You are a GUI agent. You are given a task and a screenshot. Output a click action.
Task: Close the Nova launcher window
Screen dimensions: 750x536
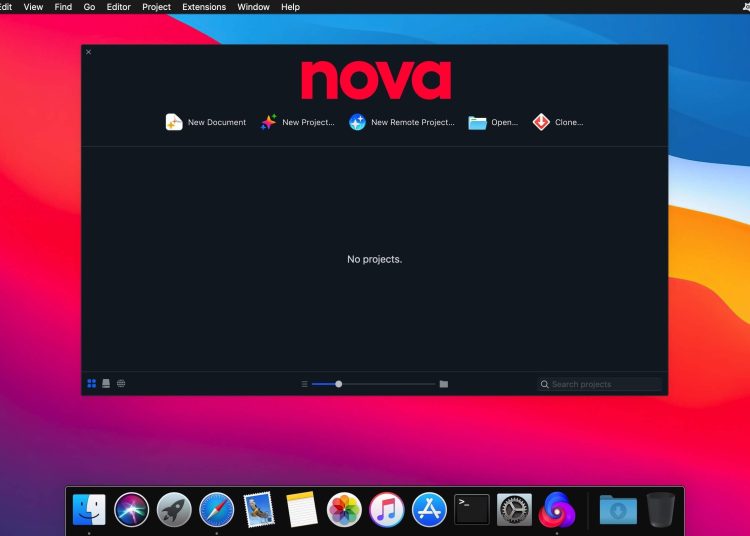88,52
